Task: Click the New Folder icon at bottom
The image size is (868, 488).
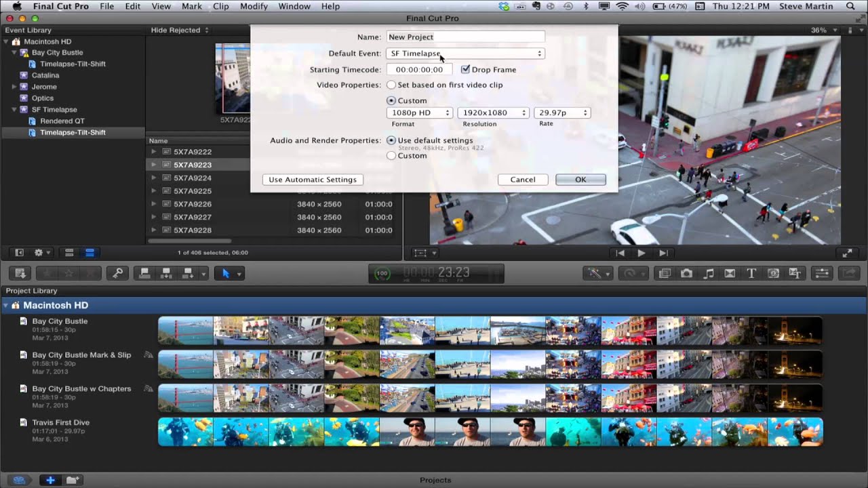Action: 73,480
